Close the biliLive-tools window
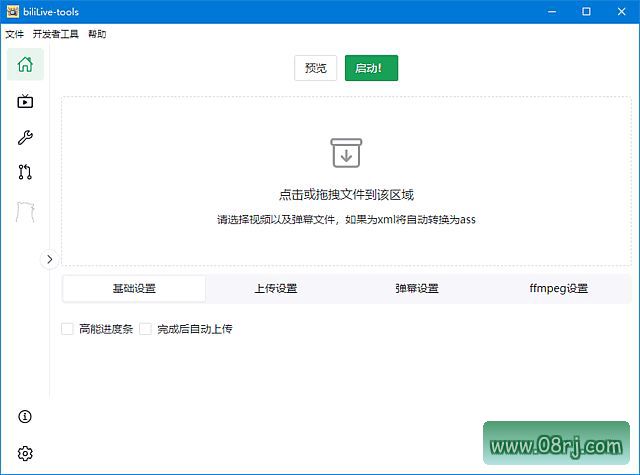 coord(621,11)
